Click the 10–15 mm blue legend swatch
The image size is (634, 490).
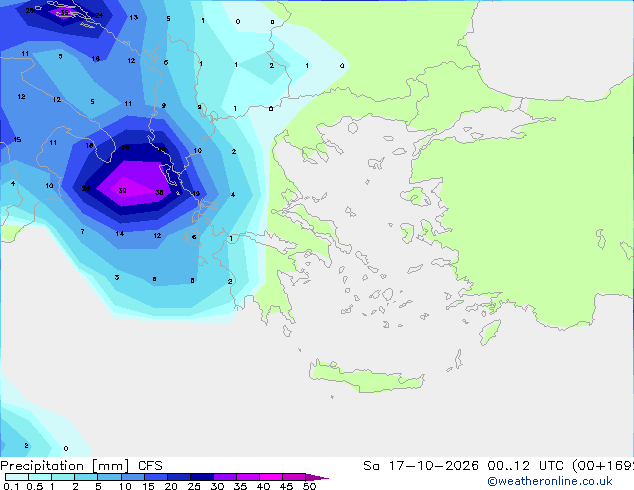coord(132,477)
